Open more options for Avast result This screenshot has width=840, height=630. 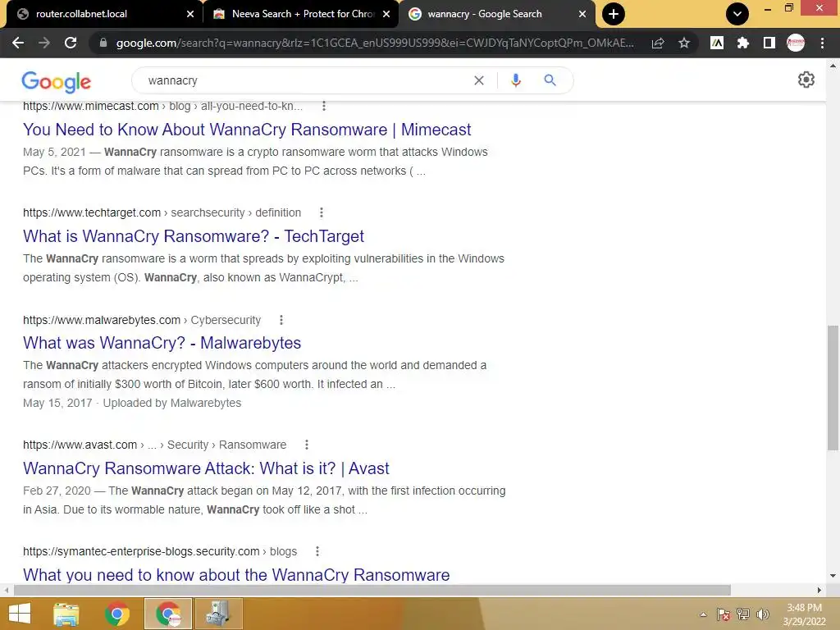click(307, 445)
